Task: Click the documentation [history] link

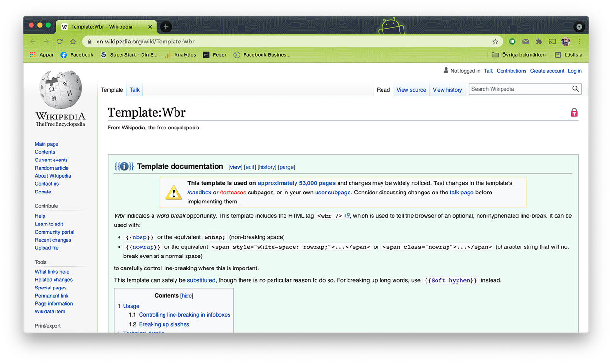Action: tap(267, 167)
